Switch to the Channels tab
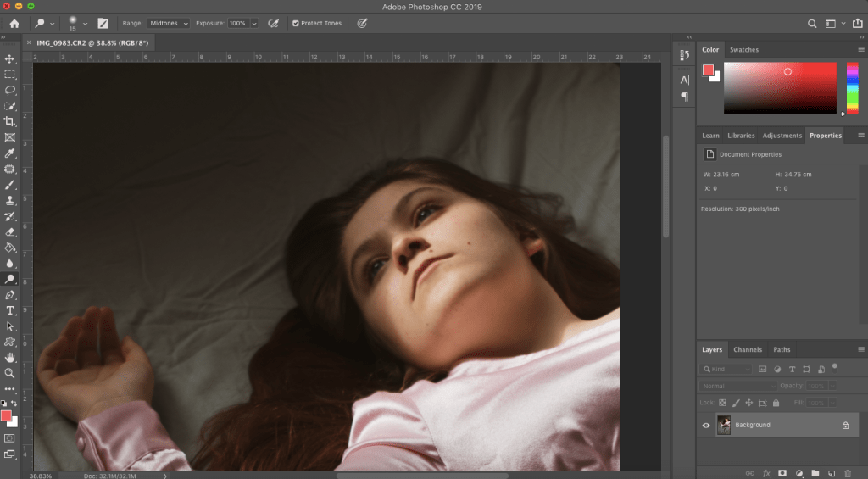Viewport: 868px width, 479px height. point(747,349)
